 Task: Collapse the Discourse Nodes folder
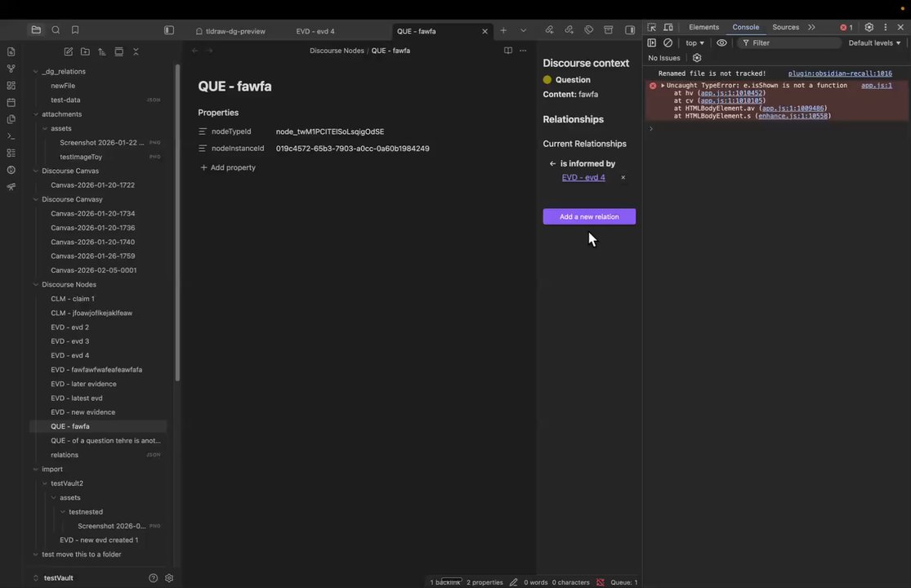click(x=35, y=284)
